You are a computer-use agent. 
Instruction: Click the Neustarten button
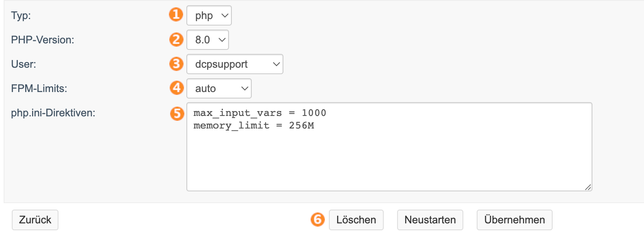click(x=430, y=220)
